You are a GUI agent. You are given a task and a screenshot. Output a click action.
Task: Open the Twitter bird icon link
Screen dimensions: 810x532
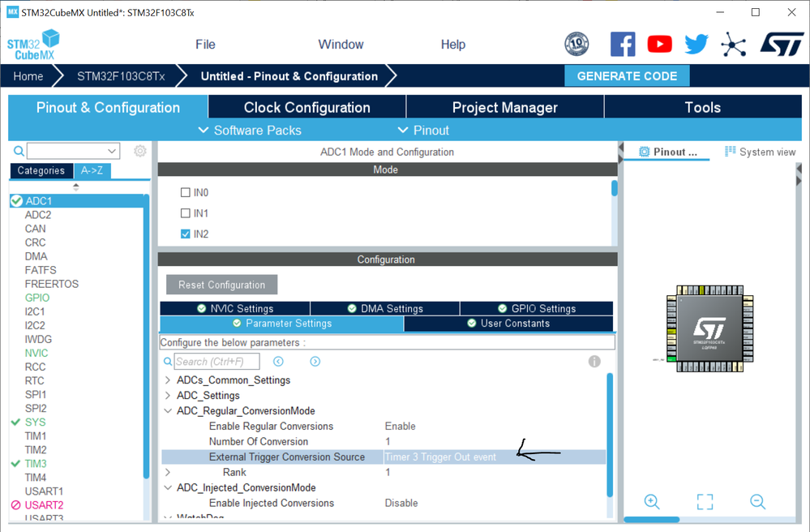click(x=696, y=45)
